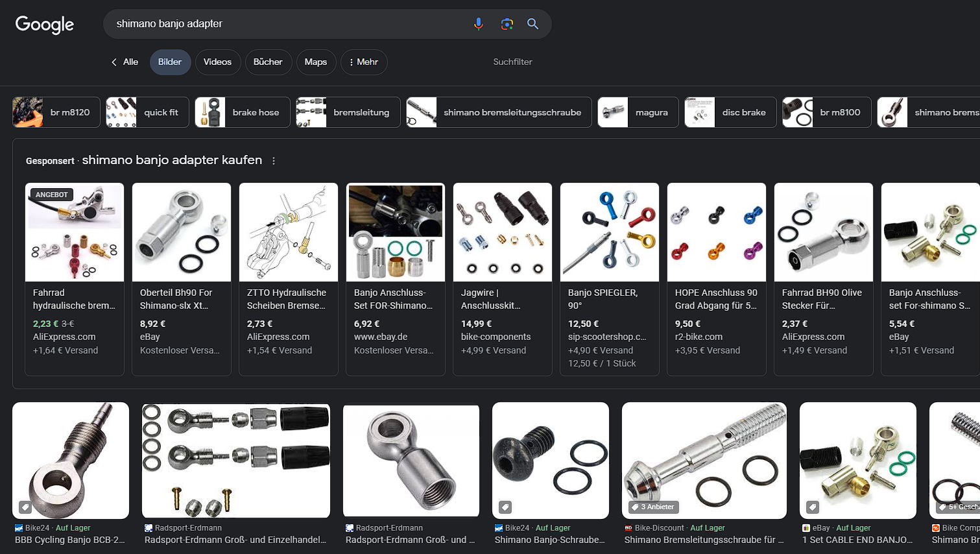The height and width of the screenshot is (554, 980).
Task: Switch to the Videos tab
Action: tap(217, 62)
